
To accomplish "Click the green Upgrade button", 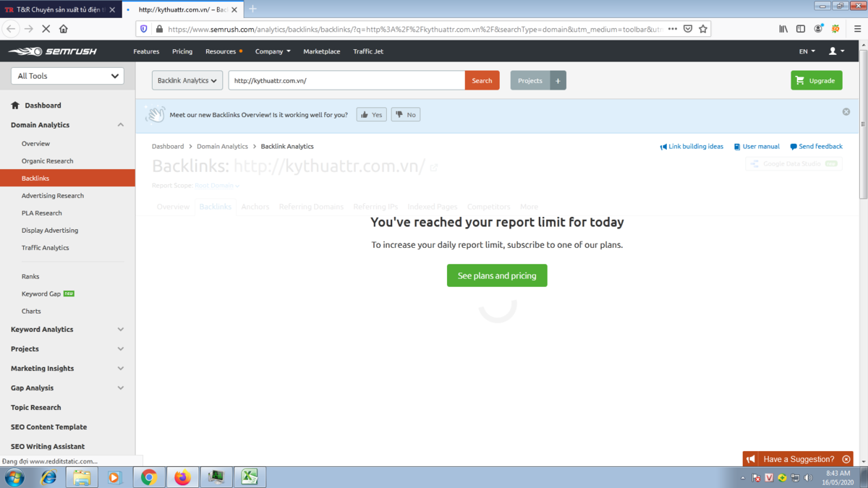I will coord(817,81).
